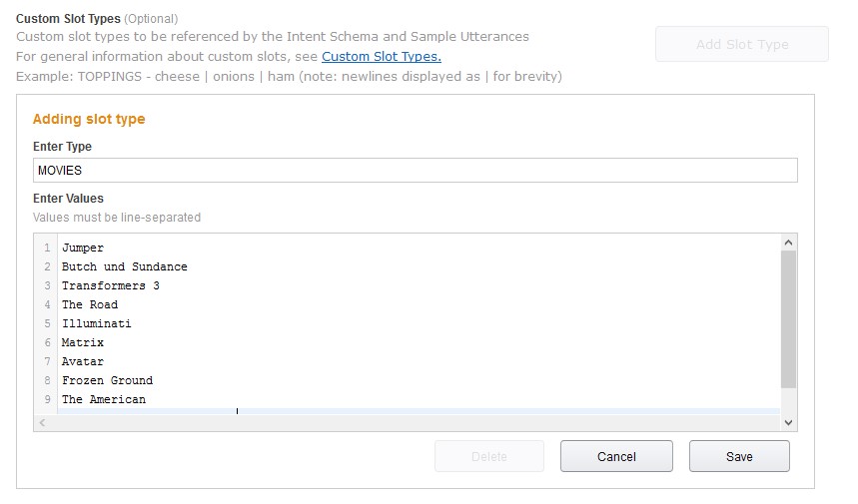858x504 pixels.
Task: Click the scroll up arrow in values editor
Action: [x=788, y=243]
